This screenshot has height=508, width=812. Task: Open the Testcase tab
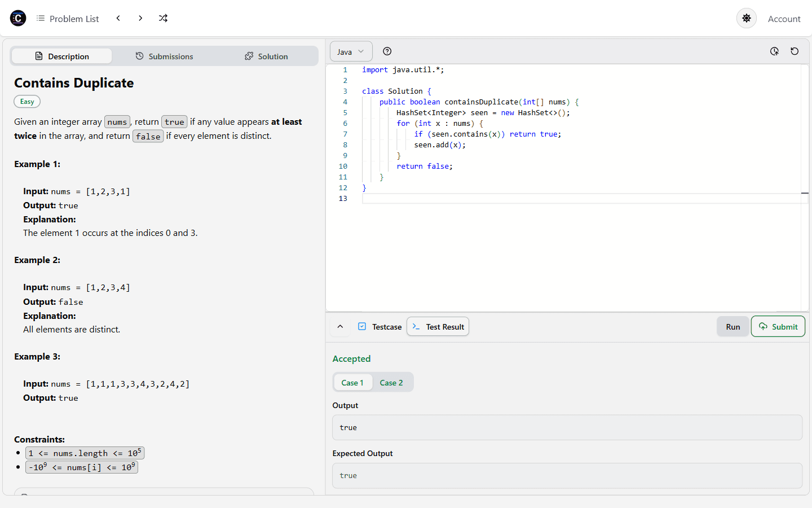380,326
